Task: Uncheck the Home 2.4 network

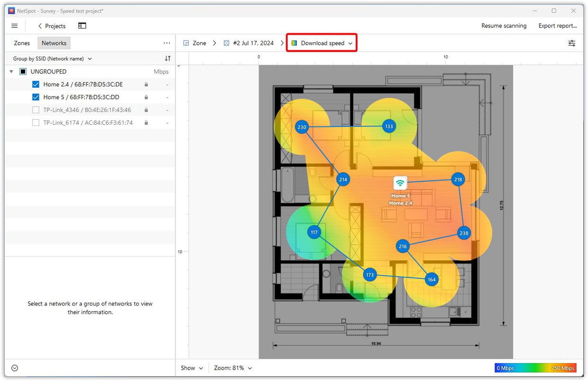Action: coord(36,84)
